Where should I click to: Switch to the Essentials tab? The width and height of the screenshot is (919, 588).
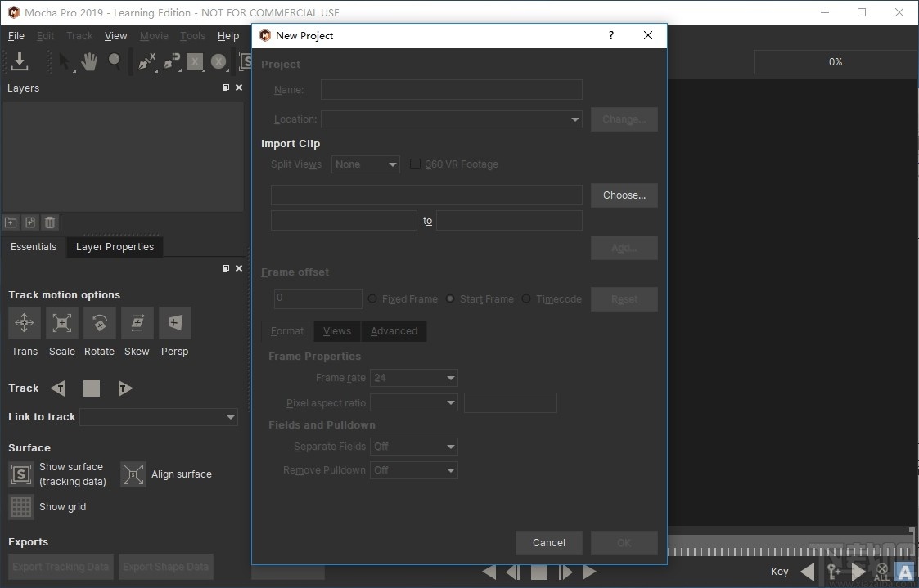coord(34,246)
